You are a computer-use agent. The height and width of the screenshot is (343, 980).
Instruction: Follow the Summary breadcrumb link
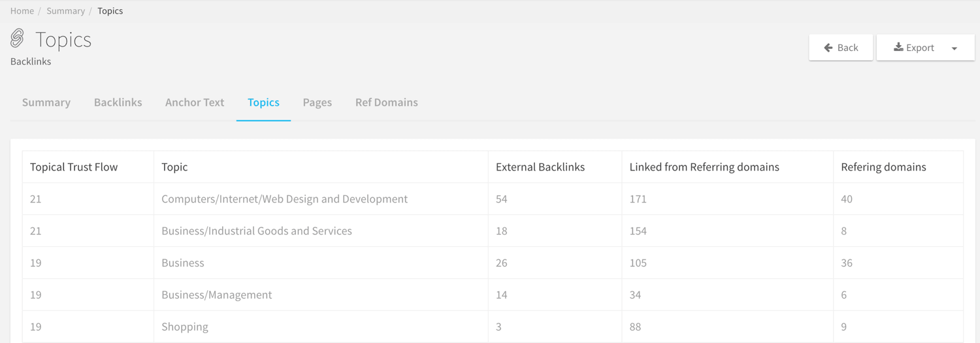(65, 10)
